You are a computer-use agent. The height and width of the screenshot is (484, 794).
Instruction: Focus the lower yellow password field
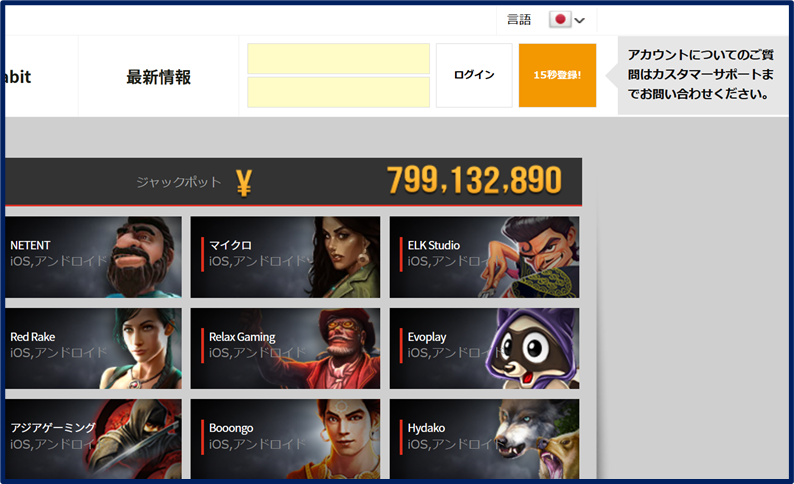tap(338, 92)
